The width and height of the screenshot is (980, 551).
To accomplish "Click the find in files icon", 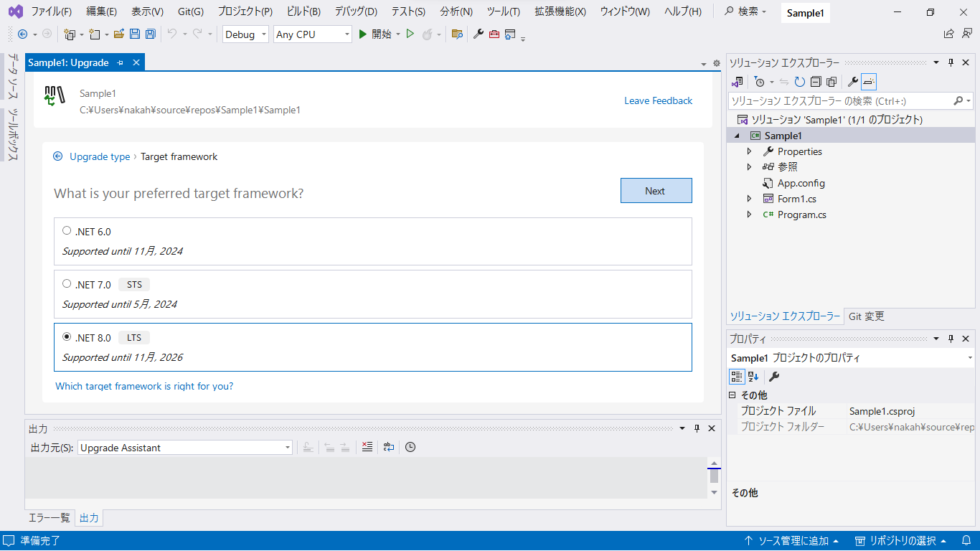I will click(457, 34).
